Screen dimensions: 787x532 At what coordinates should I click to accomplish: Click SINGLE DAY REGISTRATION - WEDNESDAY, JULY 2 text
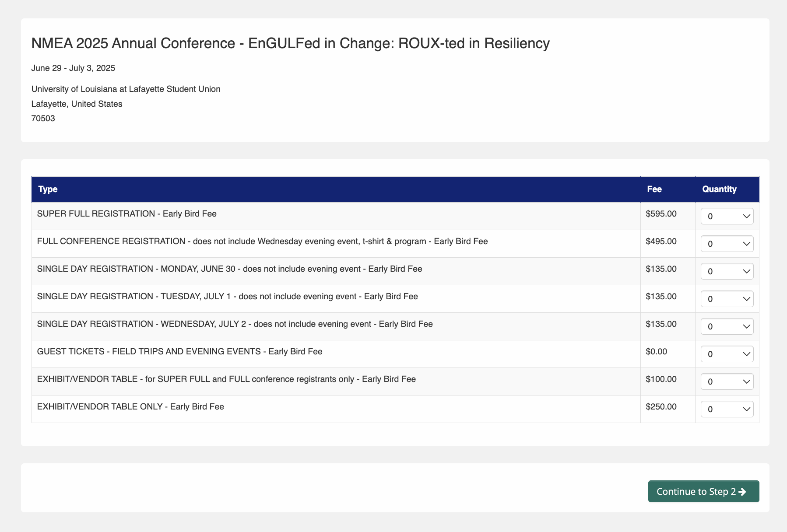coord(235,324)
